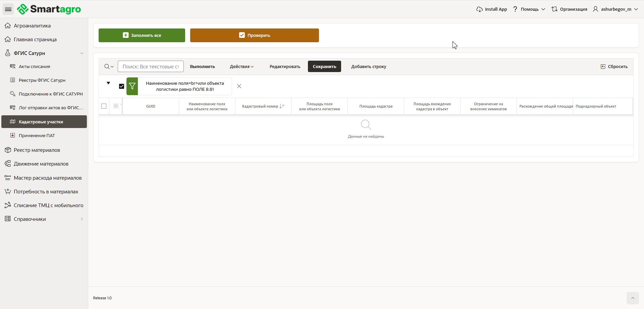Open the search column selector magnifier

(x=109, y=67)
